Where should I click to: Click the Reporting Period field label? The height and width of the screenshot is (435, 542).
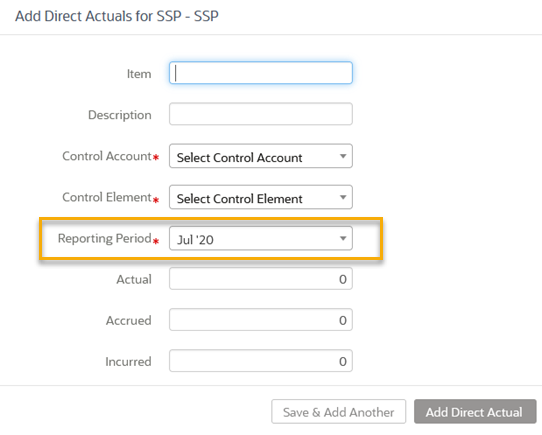(x=104, y=239)
